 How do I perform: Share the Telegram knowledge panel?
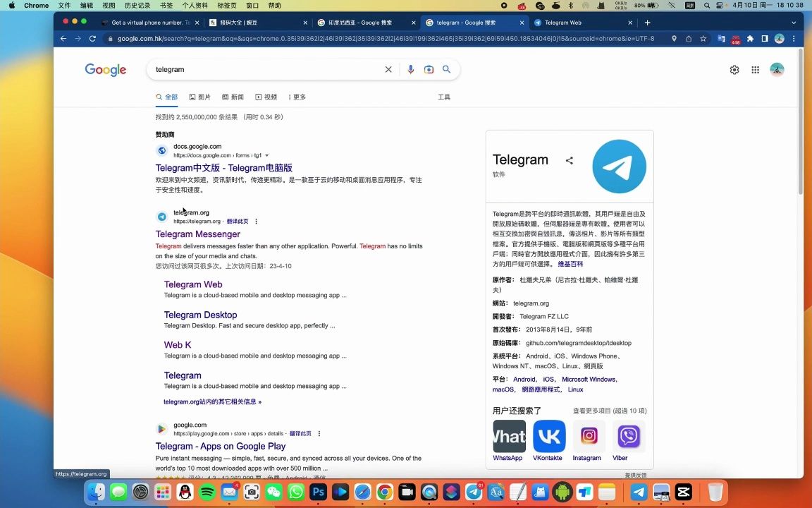(x=569, y=161)
